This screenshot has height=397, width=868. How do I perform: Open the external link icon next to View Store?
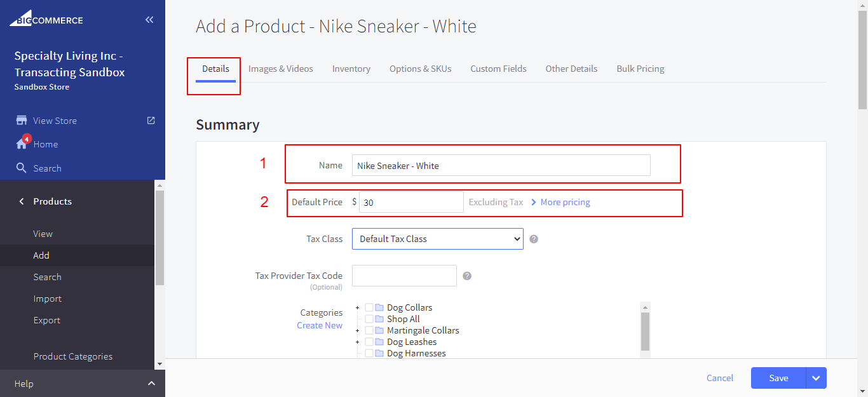(x=151, y=120)
